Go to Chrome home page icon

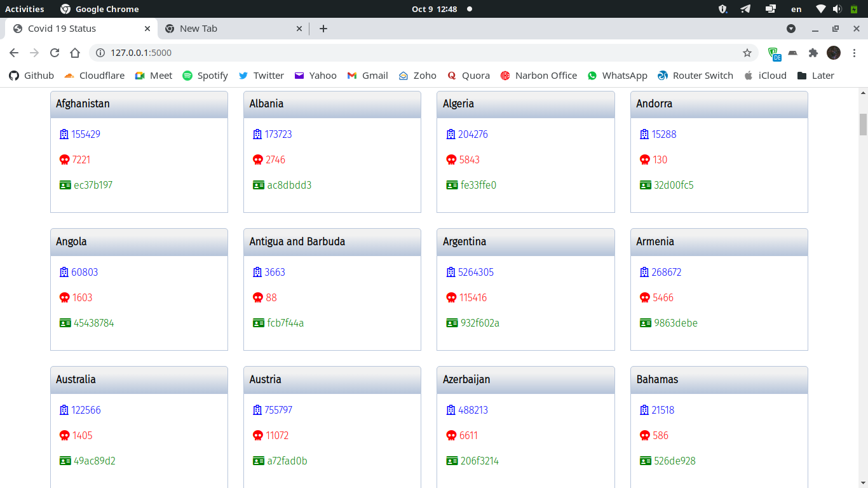75,53
